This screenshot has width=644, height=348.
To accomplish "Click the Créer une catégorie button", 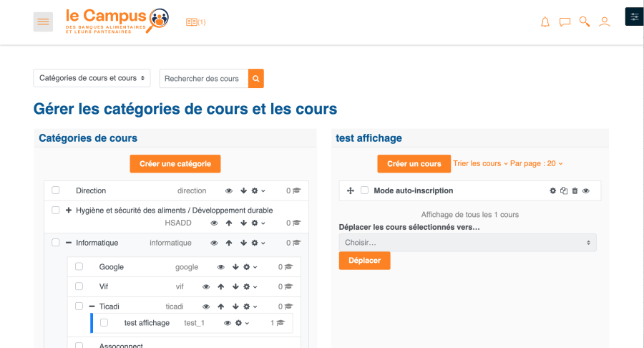I will click(x=175, y=164).
